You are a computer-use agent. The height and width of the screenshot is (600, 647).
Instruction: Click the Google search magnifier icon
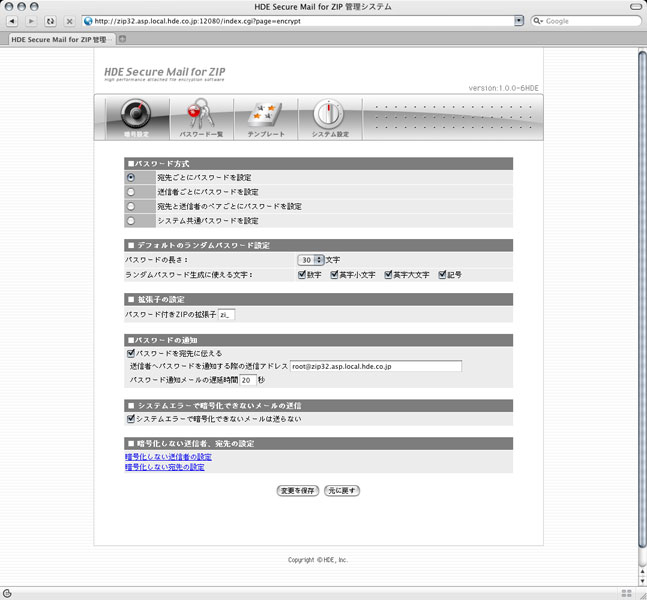click(537, 21)
